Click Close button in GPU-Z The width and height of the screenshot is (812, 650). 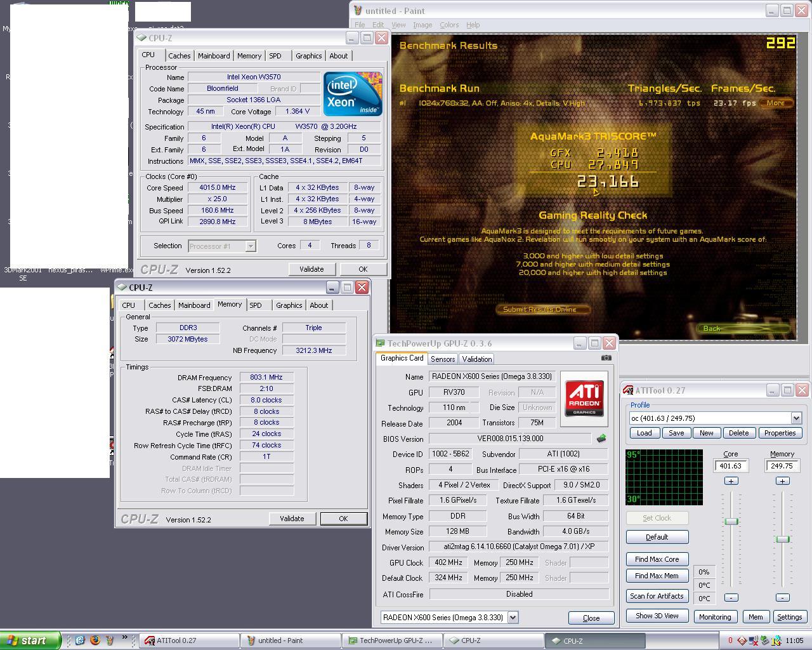pyautogui.click(x=591, y=618)
